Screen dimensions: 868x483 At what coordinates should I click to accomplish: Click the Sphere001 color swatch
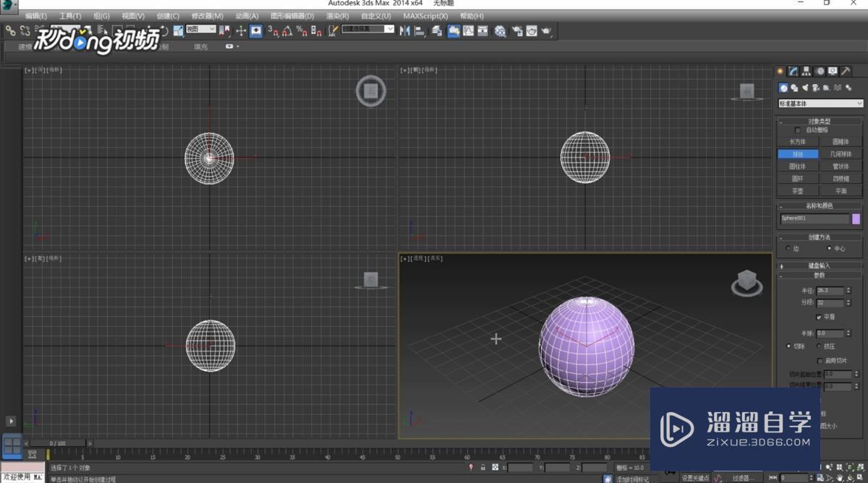click(856, 218)
